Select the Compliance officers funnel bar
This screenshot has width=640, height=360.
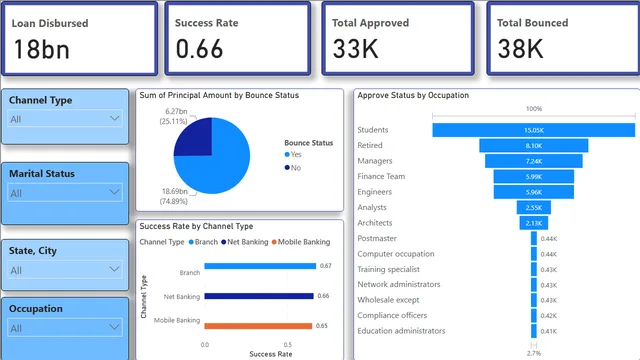click(533, 316)
